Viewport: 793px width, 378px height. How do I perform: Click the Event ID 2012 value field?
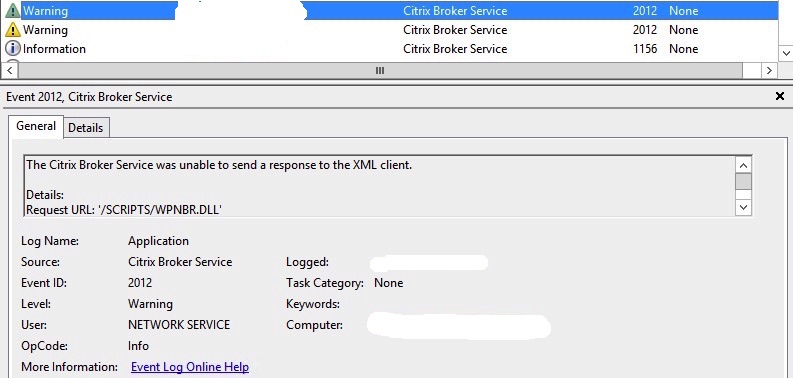click(140, 283)
